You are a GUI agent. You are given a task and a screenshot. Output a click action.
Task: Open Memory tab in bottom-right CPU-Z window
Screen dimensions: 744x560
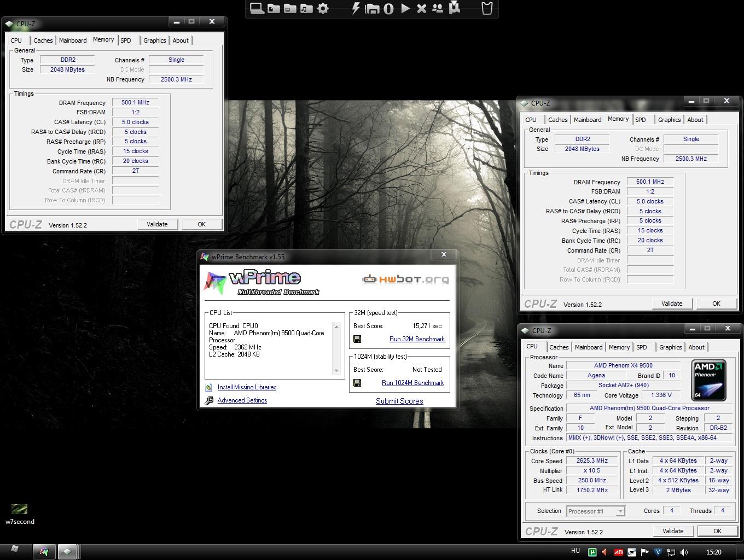(619, 347)
